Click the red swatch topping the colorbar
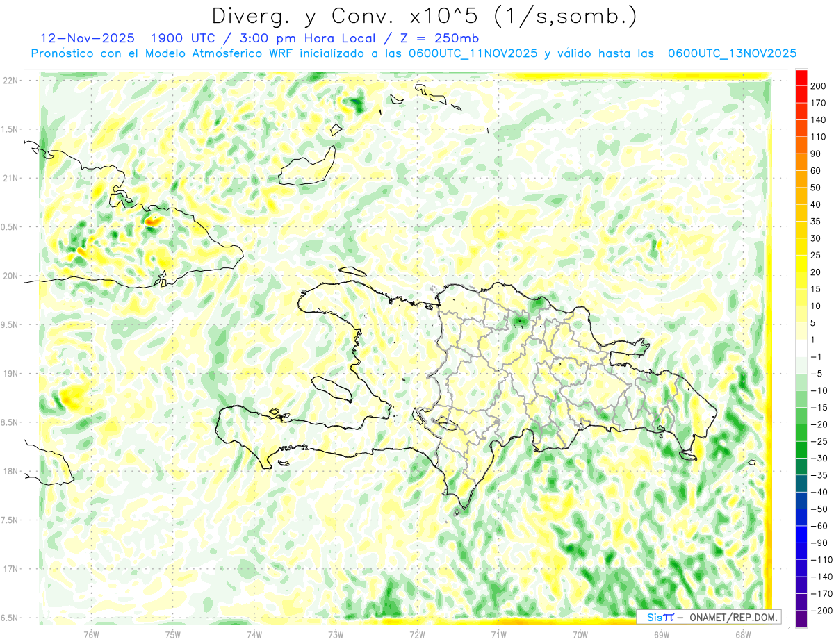The width and height of the screenshot is (834, 644). (x=801, y=77)
